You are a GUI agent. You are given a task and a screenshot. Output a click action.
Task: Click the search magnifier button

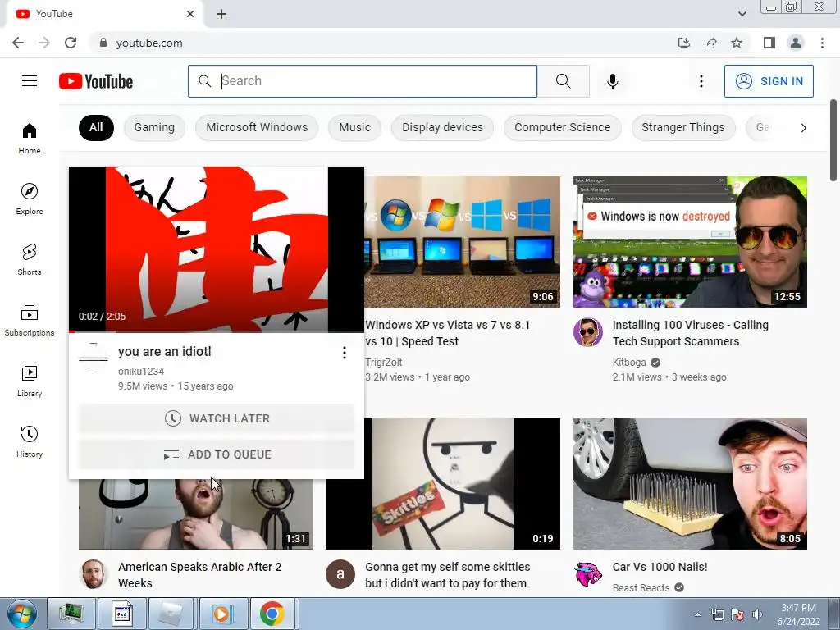(563, 81)
